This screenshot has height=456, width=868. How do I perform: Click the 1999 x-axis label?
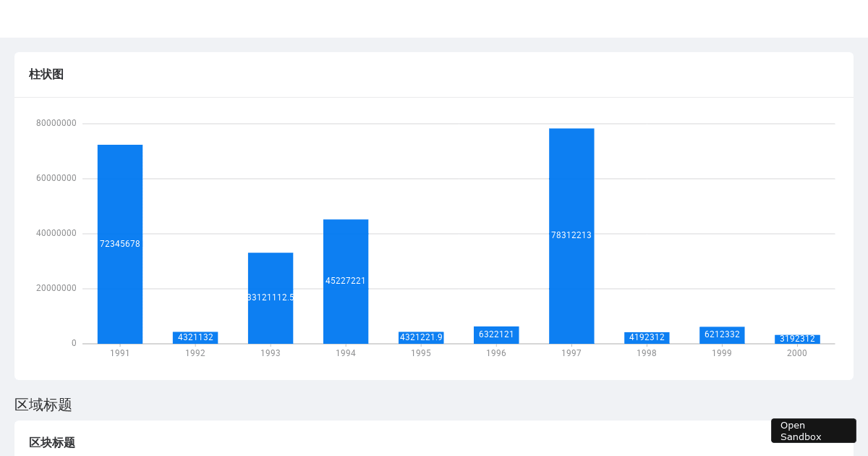(722, 353)
